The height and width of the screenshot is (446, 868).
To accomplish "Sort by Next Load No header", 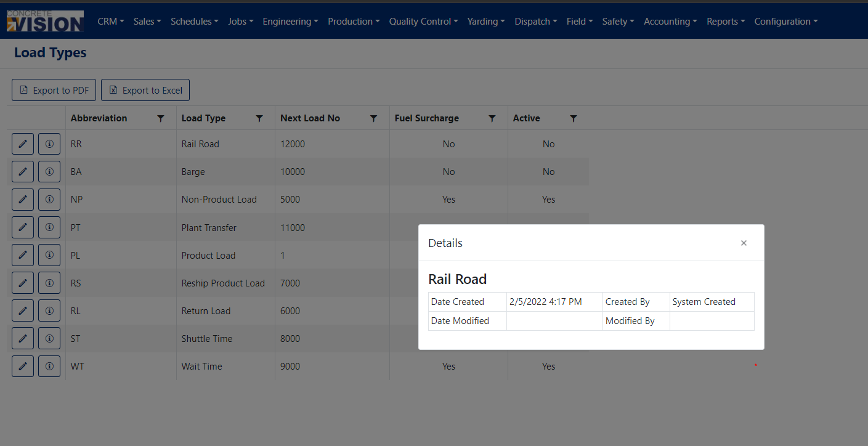I will [310, 118].
